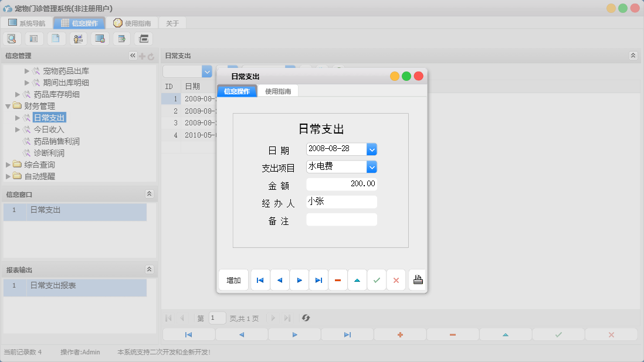Refresh the data grid with the refresh icon

pos(306,318)
